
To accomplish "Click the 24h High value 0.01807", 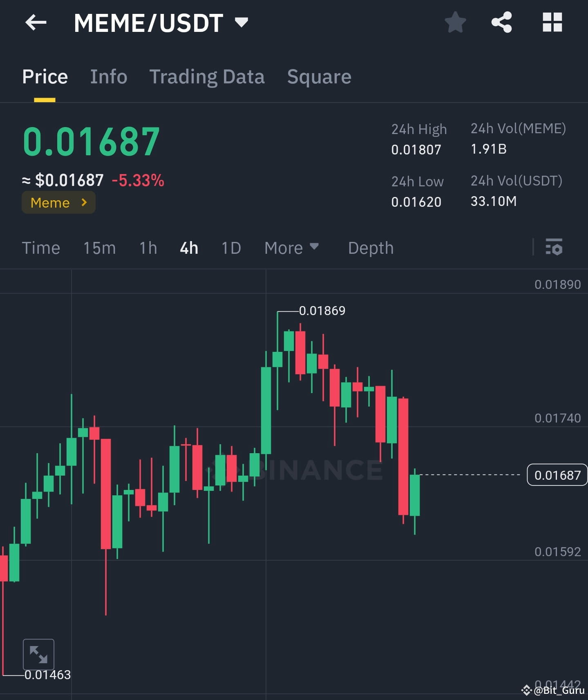I will point(416,150).
